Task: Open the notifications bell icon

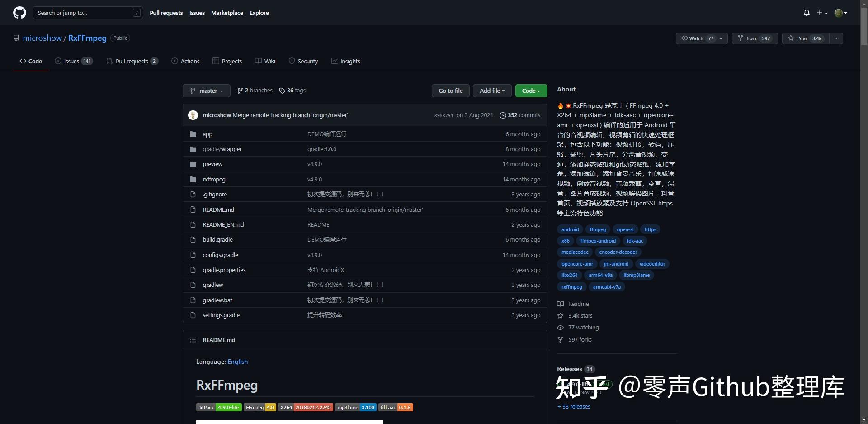Action: [807, 13]
